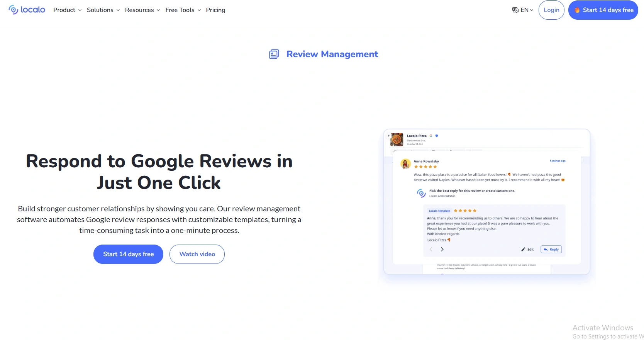Click the template's star rating
The image size is (644, 340).
coord(465,211)
